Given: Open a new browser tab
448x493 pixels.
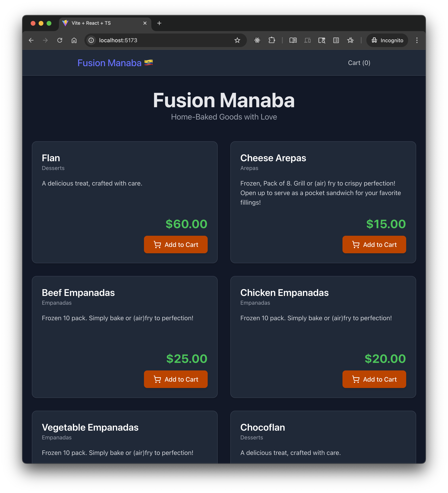Looking at the screenshot, I should coord(159,23).
